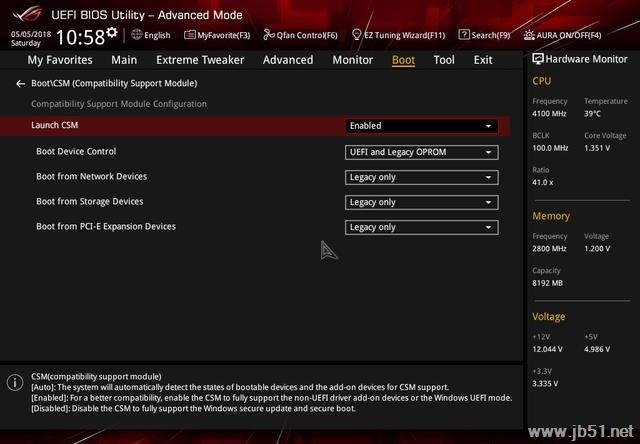Open the Boot Device Control dropdown
The width and height of the screenshot is (640, 444).
pos(421,152)
